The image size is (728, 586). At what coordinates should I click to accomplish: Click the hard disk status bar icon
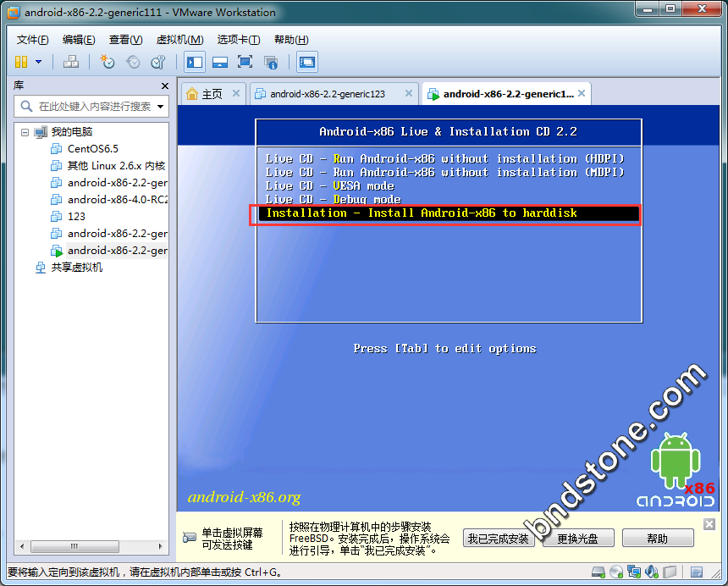click(598, 572)
